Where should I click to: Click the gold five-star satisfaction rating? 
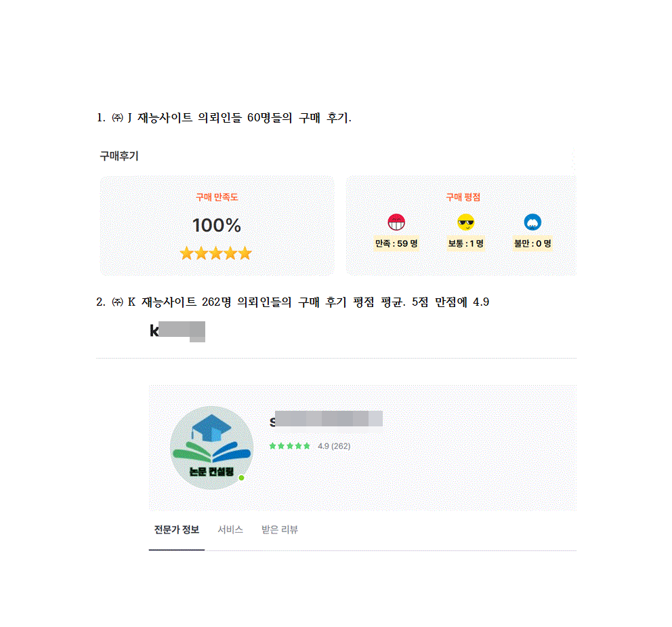[x=215, y=253]
